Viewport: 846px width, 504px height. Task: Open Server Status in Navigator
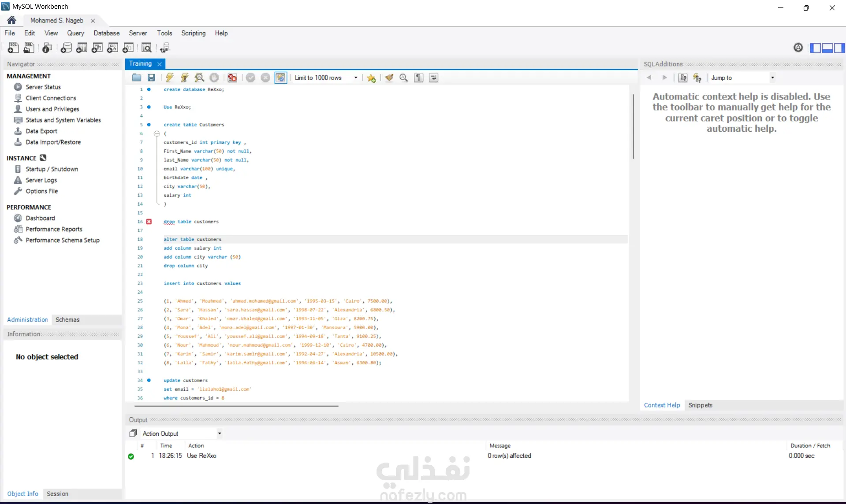tap(43, 87)
